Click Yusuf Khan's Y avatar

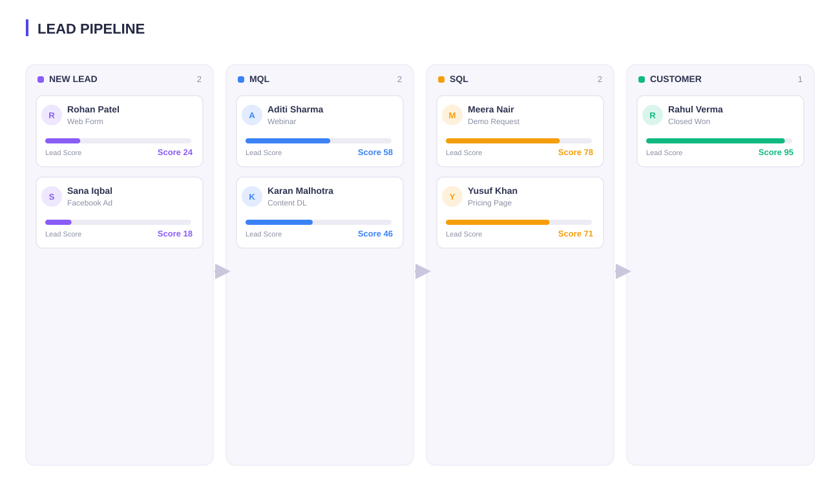click(452, 196)
